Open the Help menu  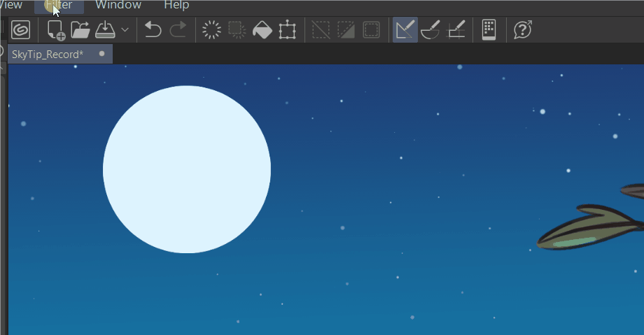(176, 6)
